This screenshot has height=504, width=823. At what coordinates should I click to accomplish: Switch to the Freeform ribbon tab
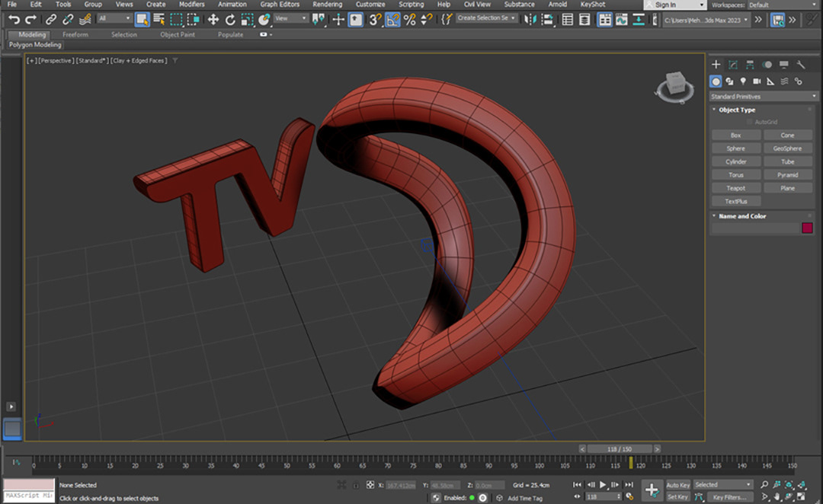(x=75, y=34)
